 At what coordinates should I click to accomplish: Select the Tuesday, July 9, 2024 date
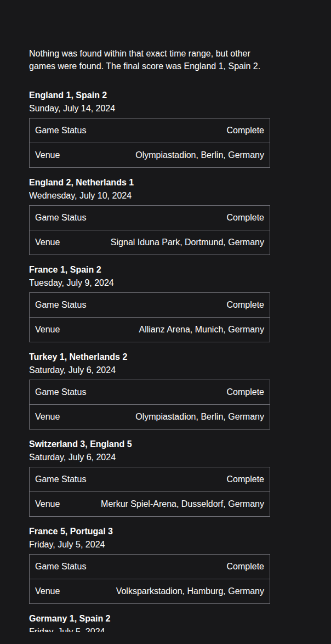[71, 283]
